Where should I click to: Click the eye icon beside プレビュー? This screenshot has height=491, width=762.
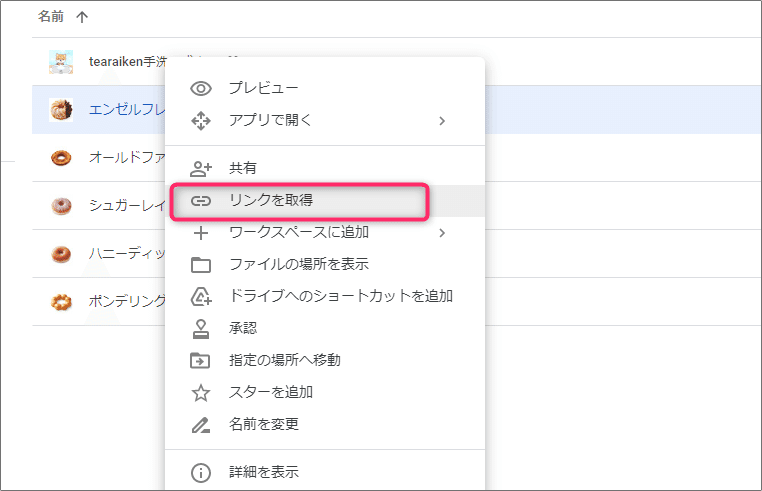pos(201,88)
